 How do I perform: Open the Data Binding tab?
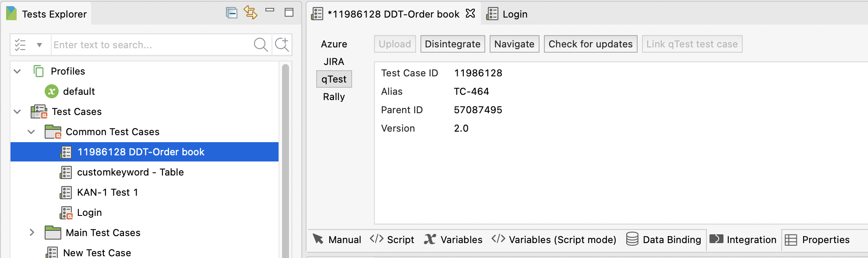point(664,240)
